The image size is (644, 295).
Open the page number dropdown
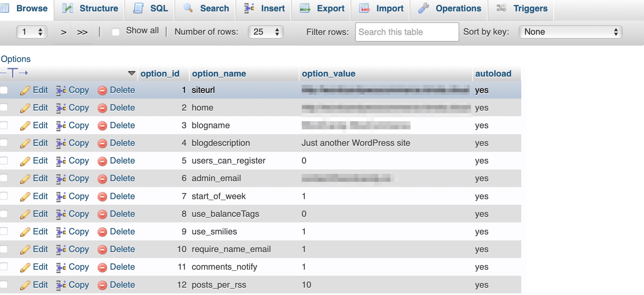click(x=32, y=32)
